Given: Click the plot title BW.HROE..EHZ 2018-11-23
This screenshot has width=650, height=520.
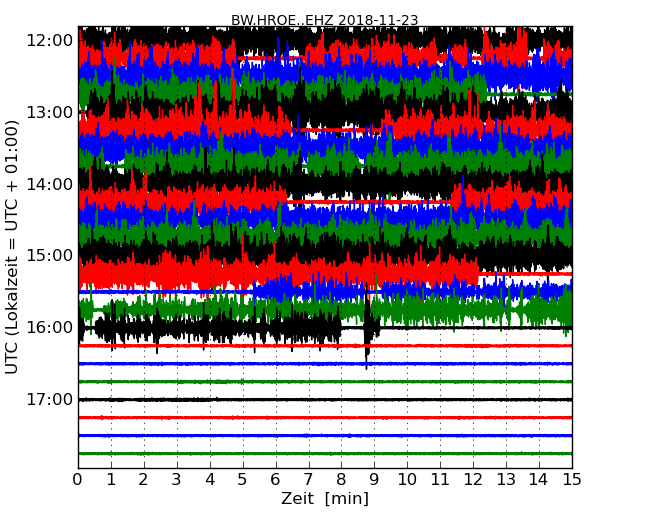Looking at the screenshot, I should pos(324,20).
